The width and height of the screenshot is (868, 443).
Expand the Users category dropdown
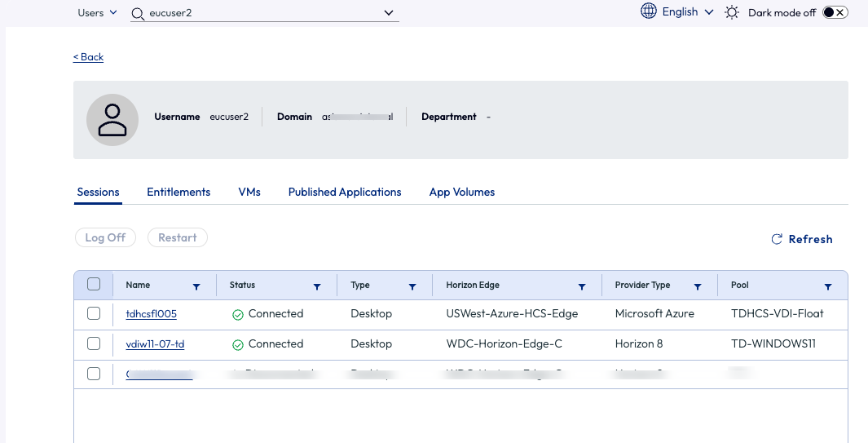(x=97, y=12)
